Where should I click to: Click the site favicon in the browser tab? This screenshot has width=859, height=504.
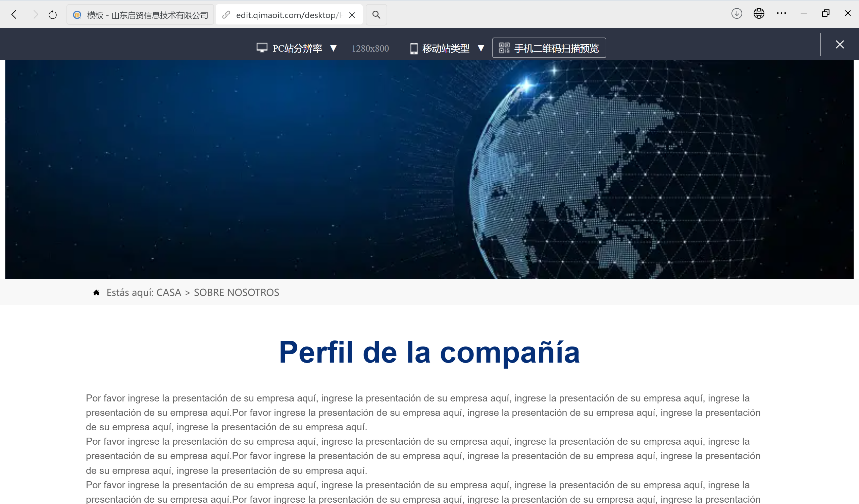[77, 15]
